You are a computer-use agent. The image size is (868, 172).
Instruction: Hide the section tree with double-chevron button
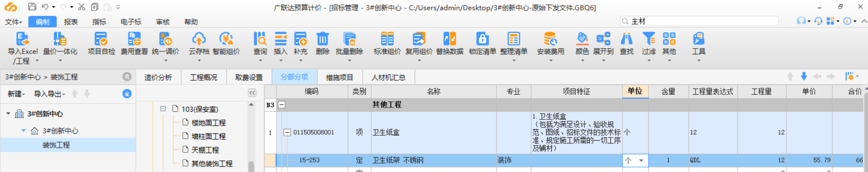pyautogui.click(x=252, y=93)
